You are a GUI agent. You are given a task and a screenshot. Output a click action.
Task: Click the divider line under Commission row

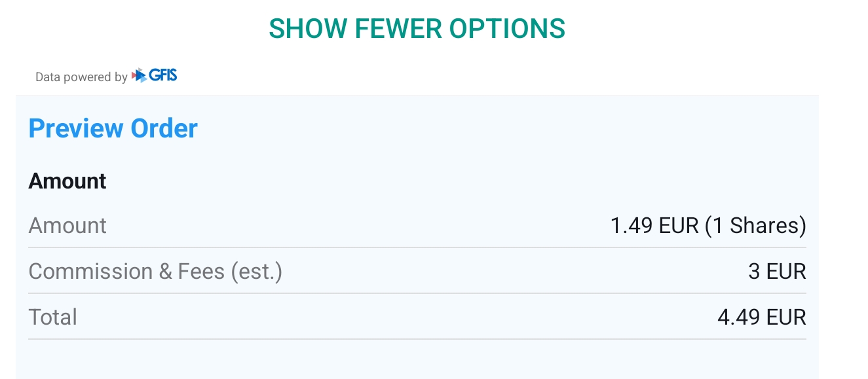tap(417, 293)
